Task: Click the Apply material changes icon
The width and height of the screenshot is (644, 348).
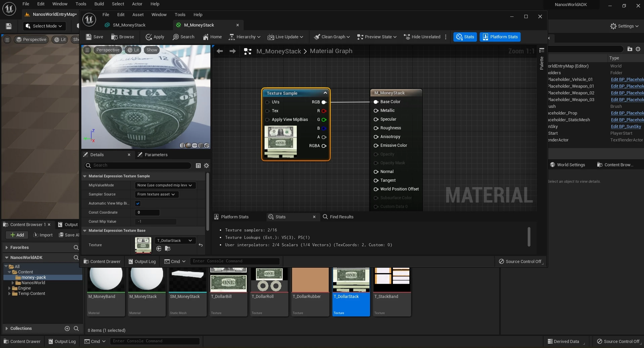Action: point(149,37)
